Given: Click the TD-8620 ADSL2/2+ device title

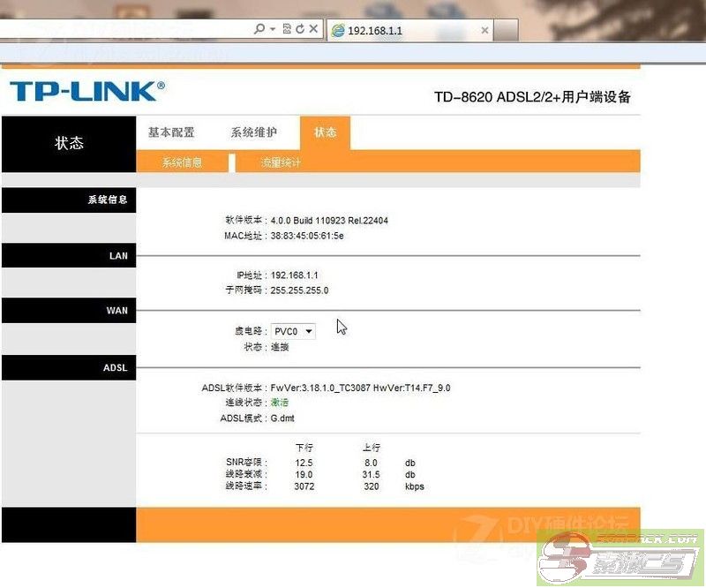Looking at the screenshot, I should [x=532, y=97].
